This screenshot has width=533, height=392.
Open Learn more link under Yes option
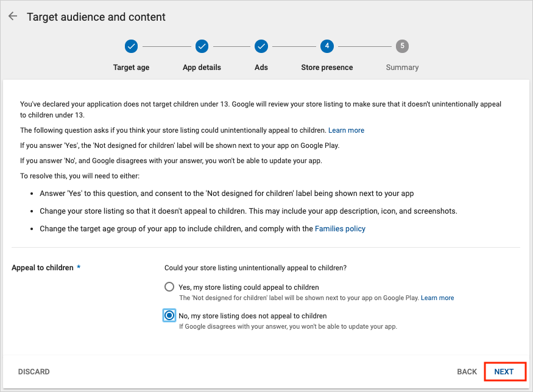pos(437,298)
